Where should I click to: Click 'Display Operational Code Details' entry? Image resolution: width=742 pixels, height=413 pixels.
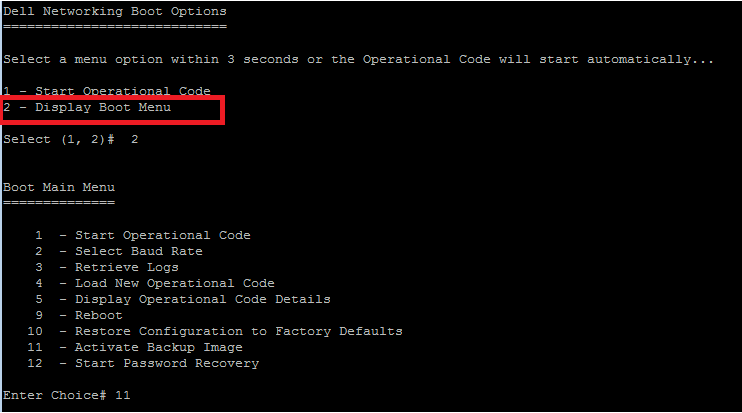[203, 299]
